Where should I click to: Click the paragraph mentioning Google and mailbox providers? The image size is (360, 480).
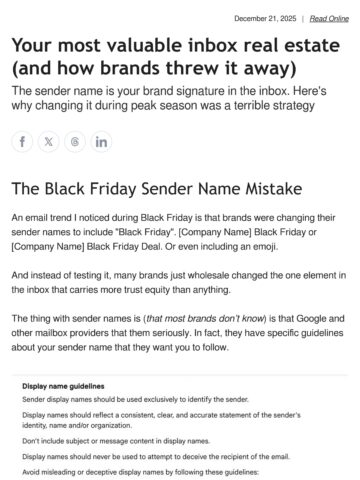178,333
